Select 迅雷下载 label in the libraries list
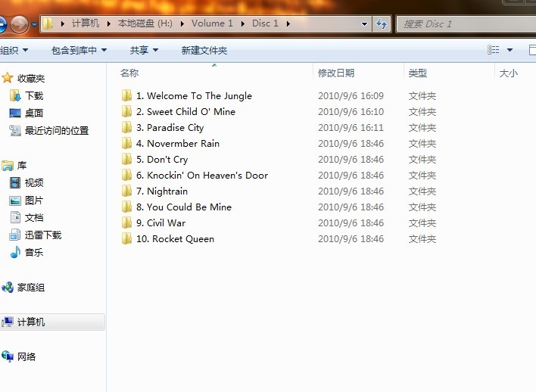The width and height of the screenshot is (536, 392). (x=43, y=235)
